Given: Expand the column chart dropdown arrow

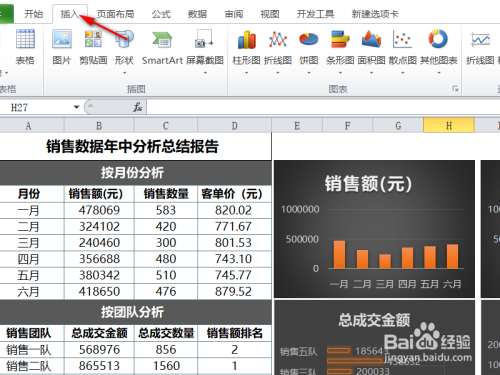Looking at the screenshot, I should click(246, 72).
